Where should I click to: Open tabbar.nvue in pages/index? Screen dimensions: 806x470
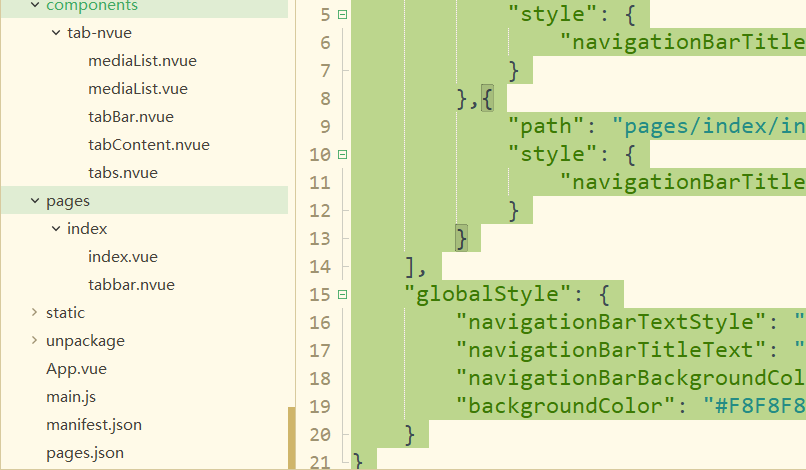(x=132, y=285)
